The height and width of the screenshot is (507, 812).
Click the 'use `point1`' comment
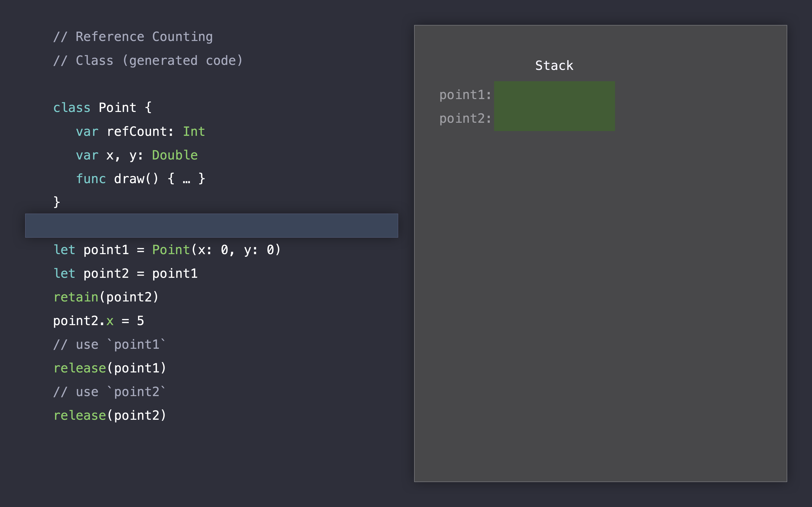109,344
